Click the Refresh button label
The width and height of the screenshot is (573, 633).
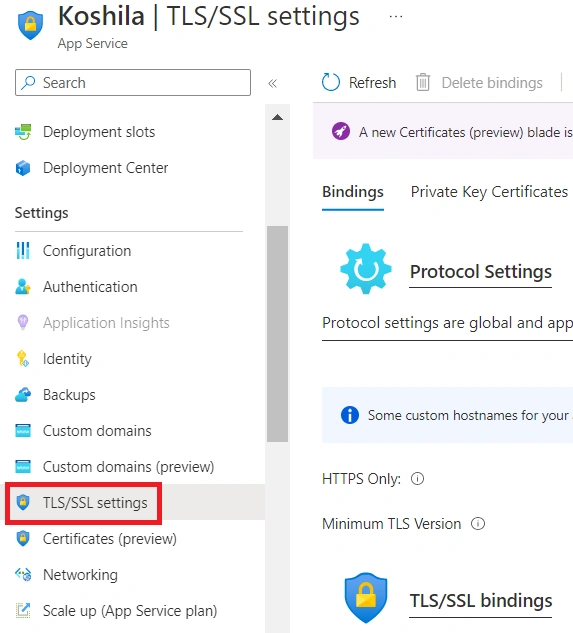(x=372, y=83)
